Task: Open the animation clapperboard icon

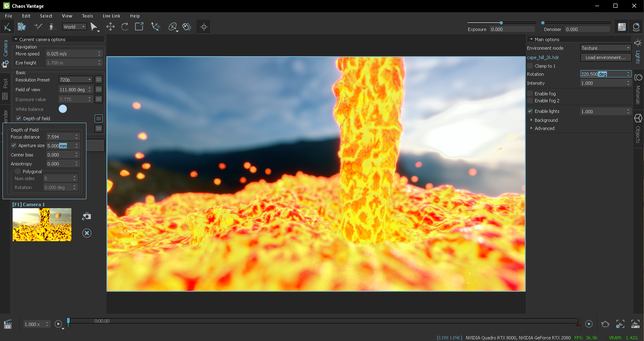Action: (x=8, y=324)
